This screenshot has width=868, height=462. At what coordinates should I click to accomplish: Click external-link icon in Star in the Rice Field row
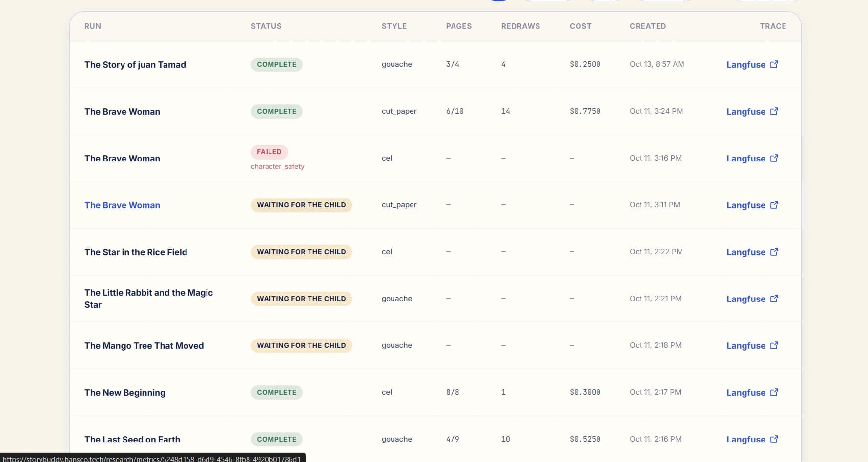774,252
